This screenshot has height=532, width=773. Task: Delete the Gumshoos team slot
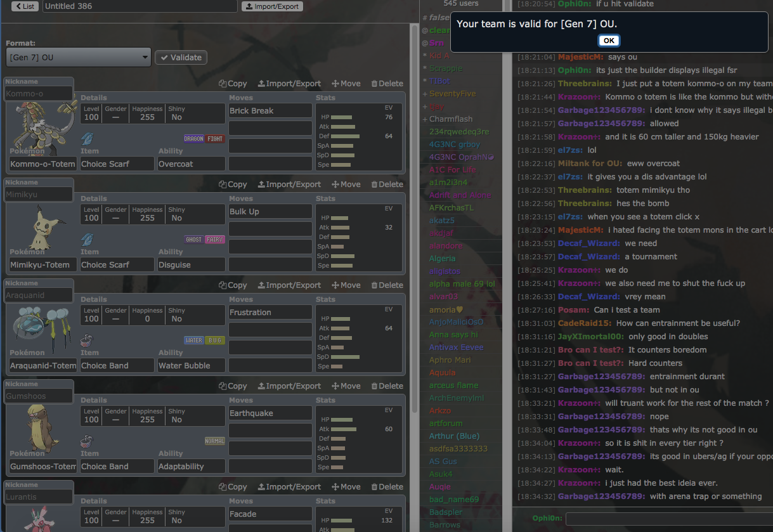[x=387, y=386]
